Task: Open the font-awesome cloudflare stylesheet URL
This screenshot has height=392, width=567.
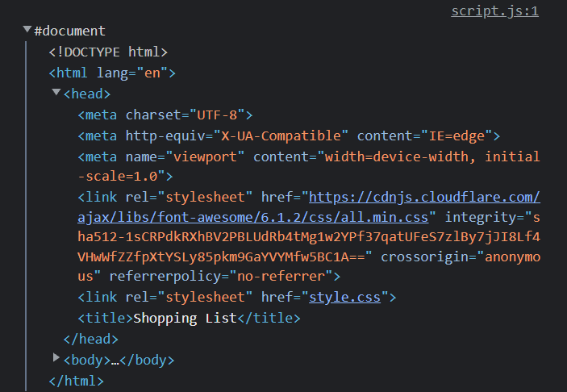Action: 424,197
